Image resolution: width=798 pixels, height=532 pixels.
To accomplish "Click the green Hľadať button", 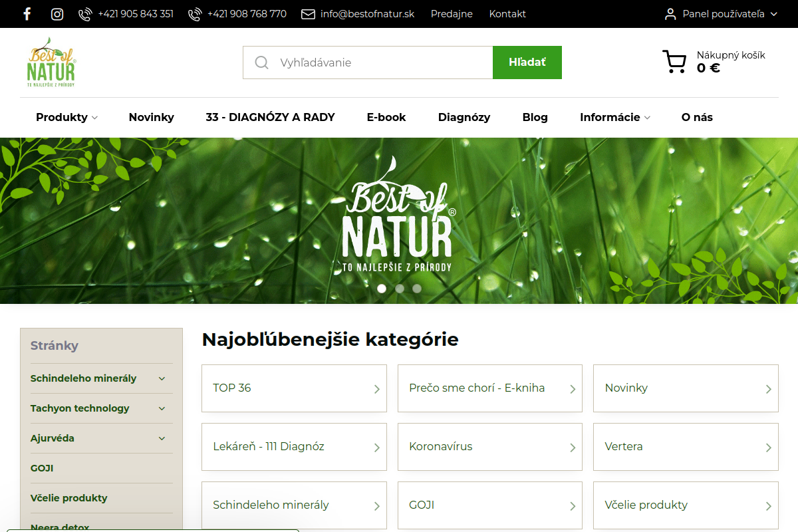I will 527,63.
